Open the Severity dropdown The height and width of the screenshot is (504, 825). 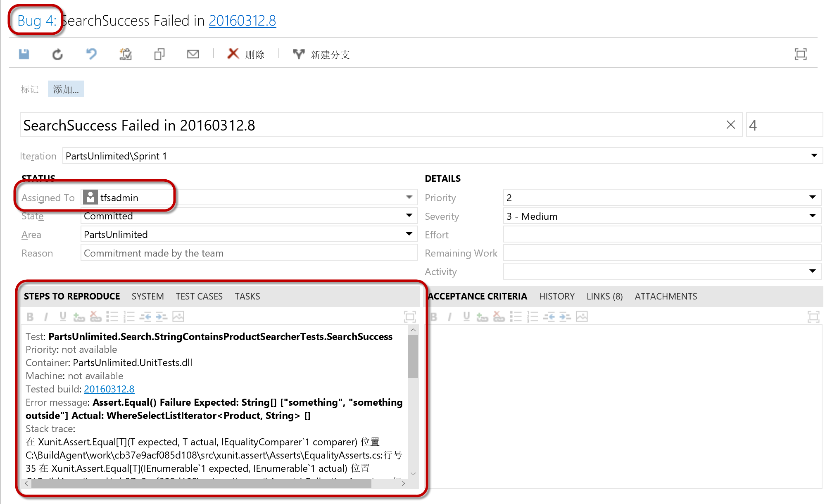(812, 216)
